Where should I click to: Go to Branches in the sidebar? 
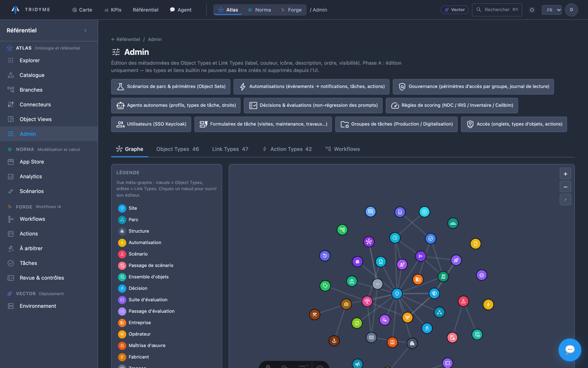pos(49,90)
